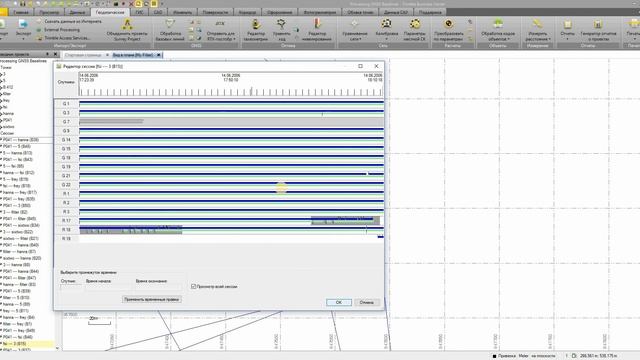The image size is (640, 360).
Task: Open the feature code processing tool
Action: coord(498,29)
